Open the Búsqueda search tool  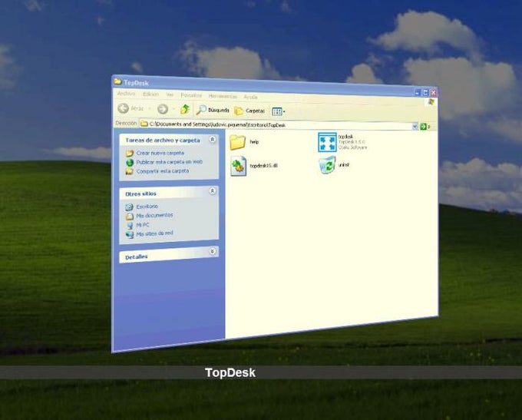tap(213, 110)
